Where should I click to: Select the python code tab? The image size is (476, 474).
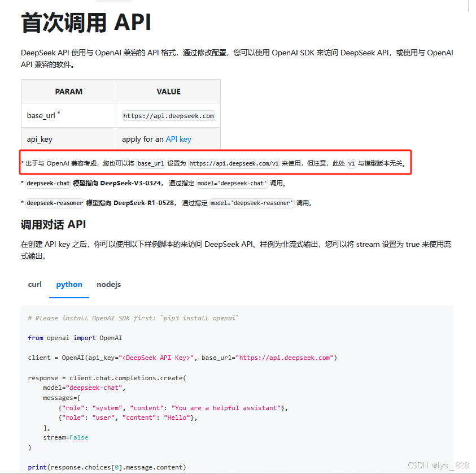69,285
